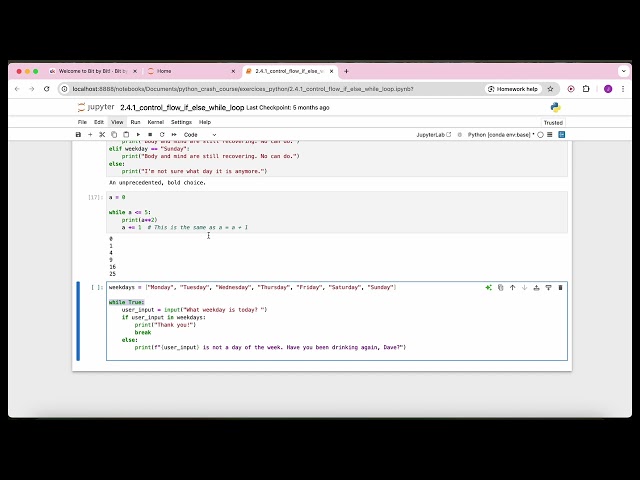Open the Kernel menu
This screenshot has width=640, height=480.
tap(156, 122)
